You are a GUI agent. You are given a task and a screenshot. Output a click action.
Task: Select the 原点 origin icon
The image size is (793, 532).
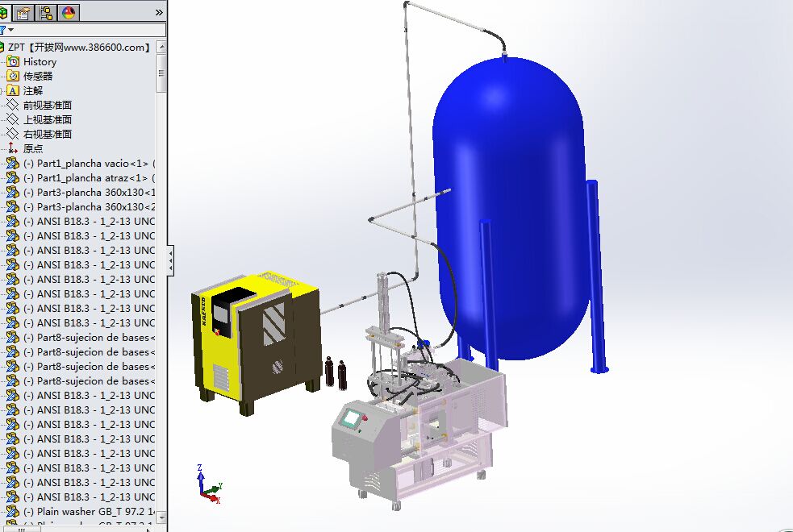coord(13,149)
